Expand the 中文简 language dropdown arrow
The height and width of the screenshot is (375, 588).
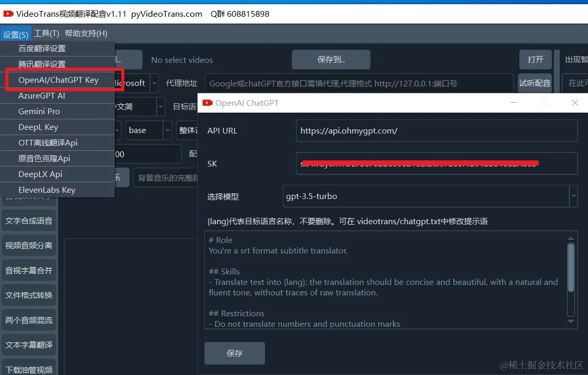click(x=160, y=106)
